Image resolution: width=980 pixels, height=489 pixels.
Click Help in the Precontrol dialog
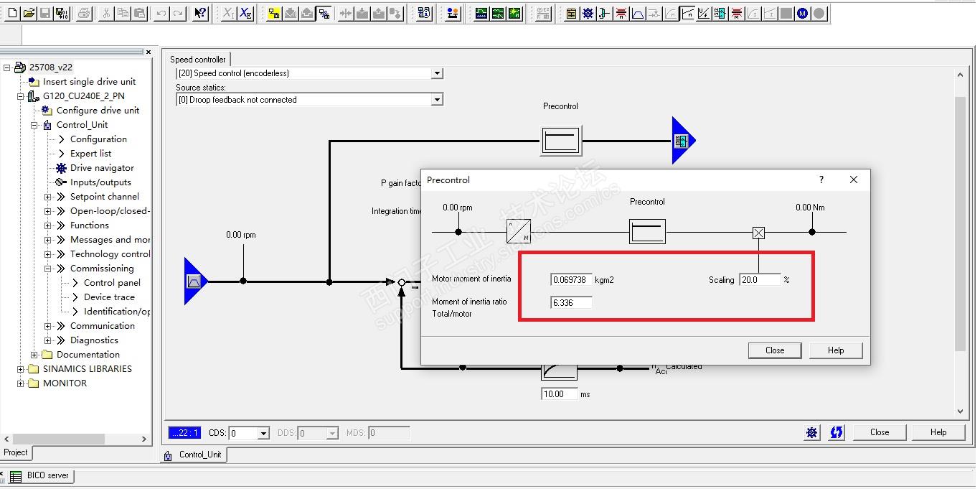(836, 350)
